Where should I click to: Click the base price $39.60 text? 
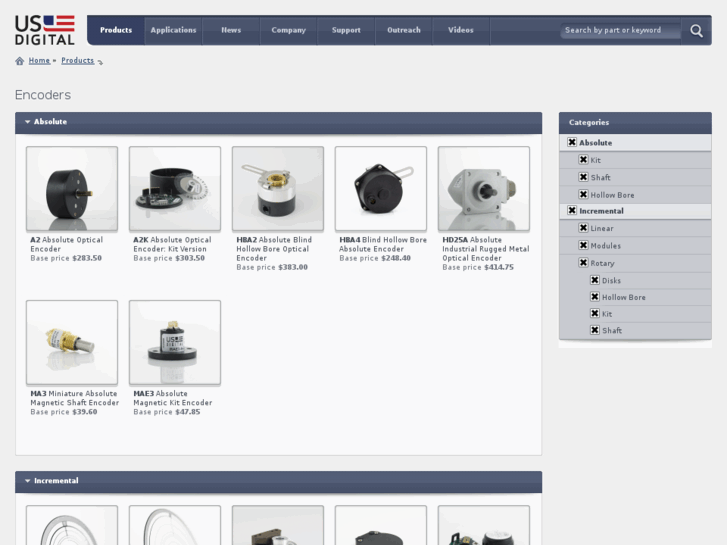64,412
